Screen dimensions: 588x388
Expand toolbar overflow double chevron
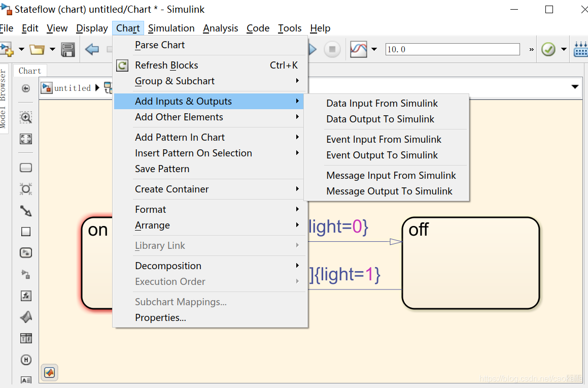(531, 50)
